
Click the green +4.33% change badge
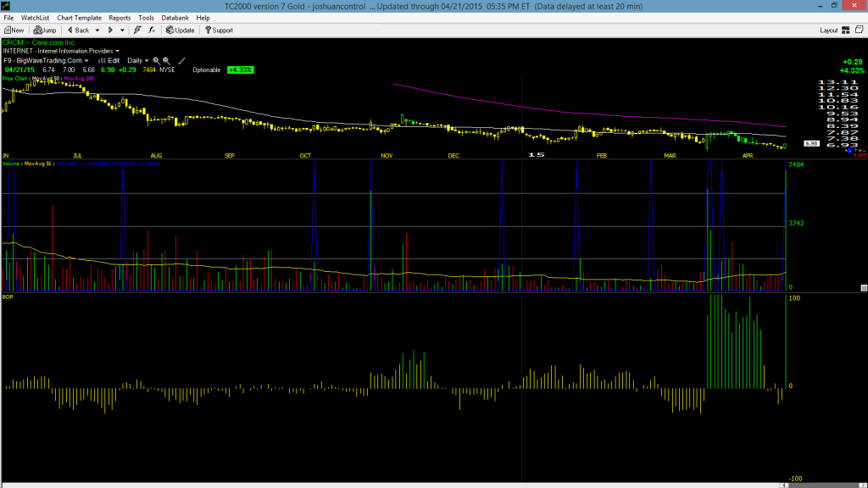click(x=240, y=69)
